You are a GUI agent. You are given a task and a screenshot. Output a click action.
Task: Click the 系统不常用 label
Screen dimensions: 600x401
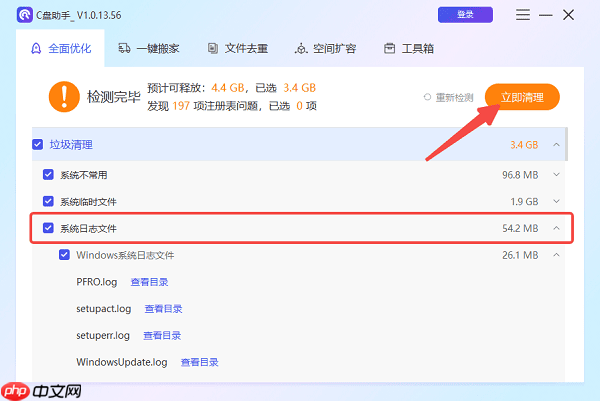coord(84,175)
